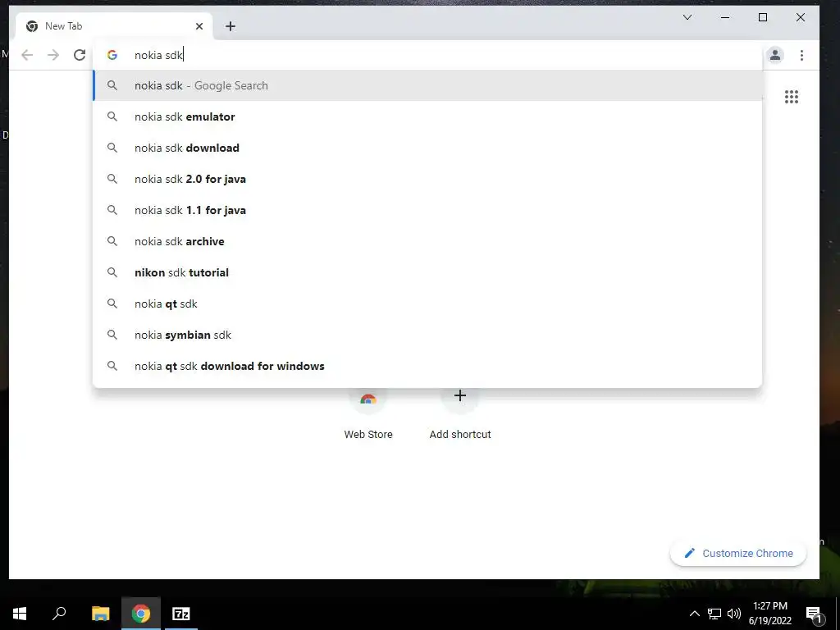
Task: Close the Chrome window
Action: tap(801, 17)
